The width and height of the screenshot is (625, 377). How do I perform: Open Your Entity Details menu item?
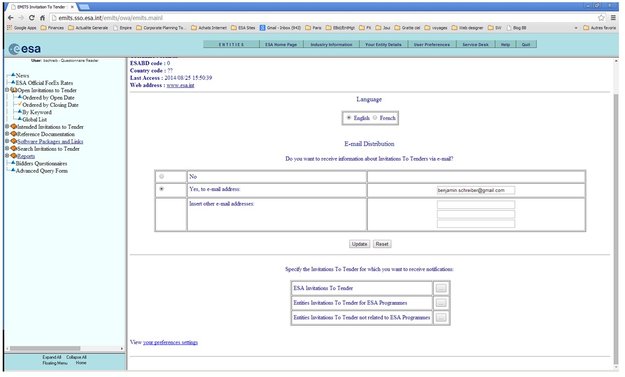pyautogui.click(x=383, y=44)
